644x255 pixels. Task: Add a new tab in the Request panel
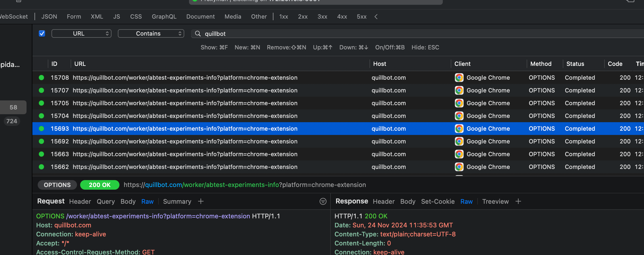point(201,201)
